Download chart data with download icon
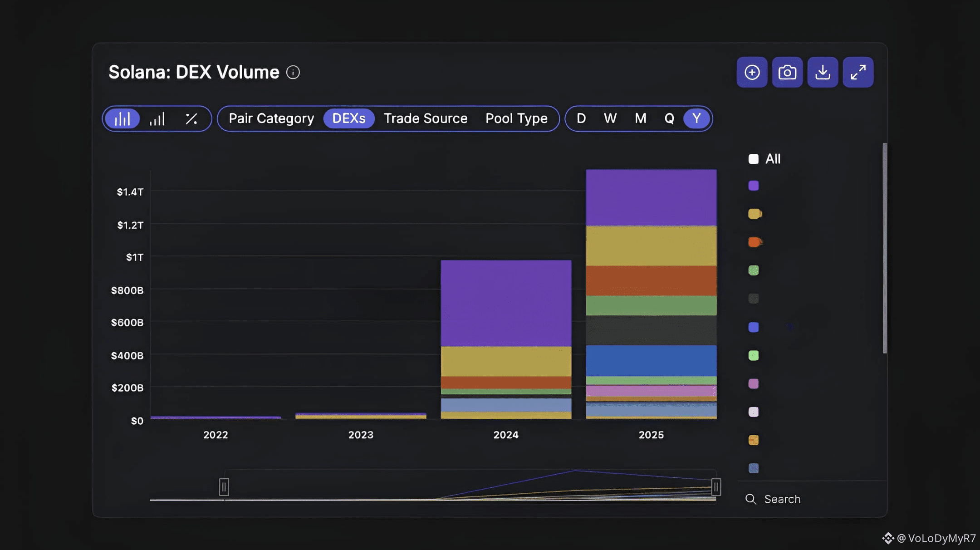Image resolution: width=980 pixels, height=550 pixels. pyautogui.click(x=823, y=72)
